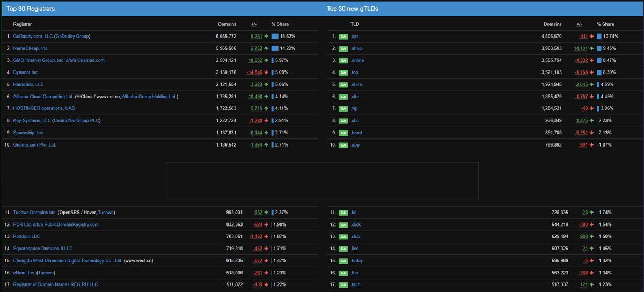Open the .lol TLD link

pos(354,213)
